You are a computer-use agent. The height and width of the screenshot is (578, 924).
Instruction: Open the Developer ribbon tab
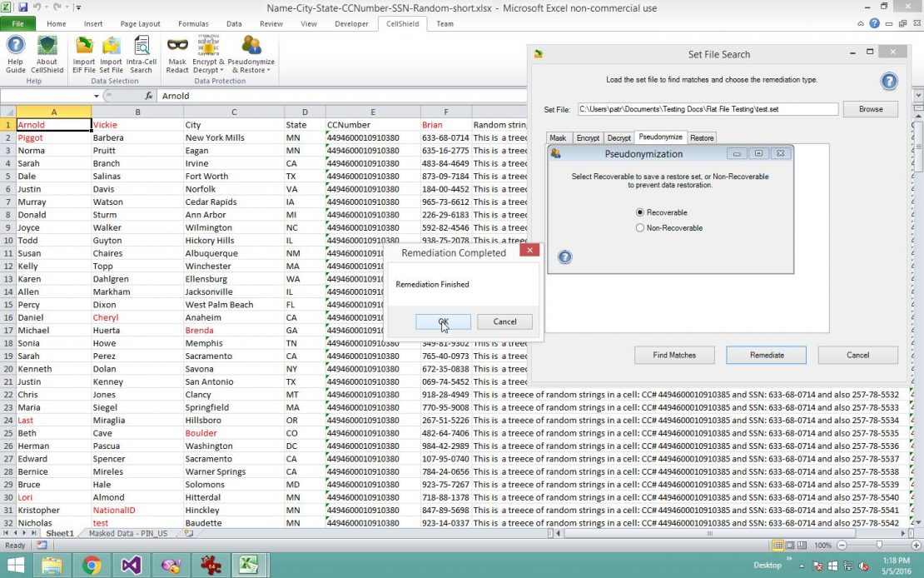351,23
